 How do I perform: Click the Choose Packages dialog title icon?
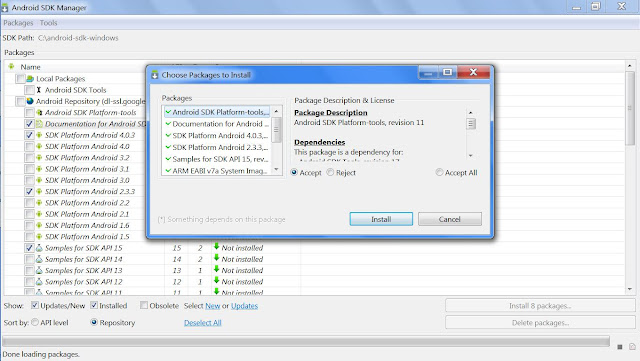point(154,75)
